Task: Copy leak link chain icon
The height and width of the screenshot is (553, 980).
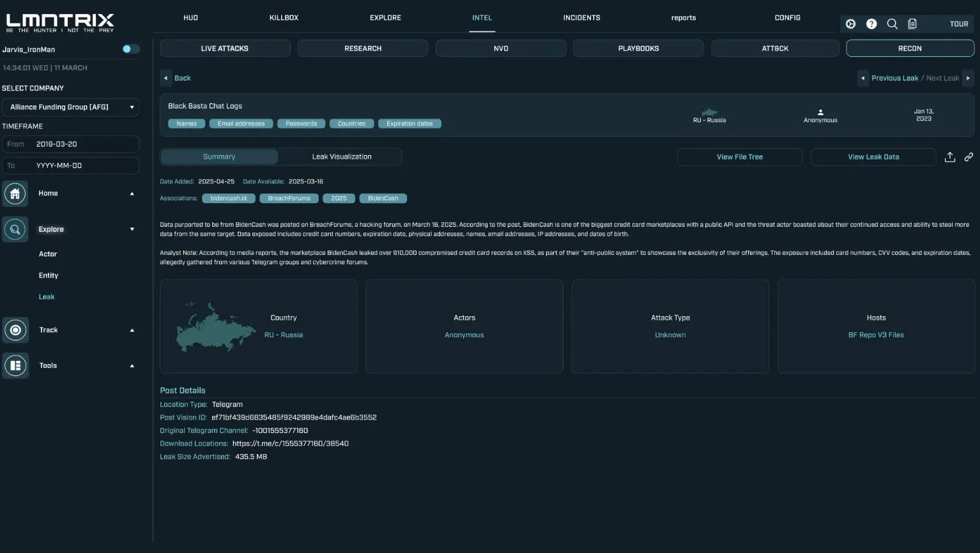Action: 969,157
